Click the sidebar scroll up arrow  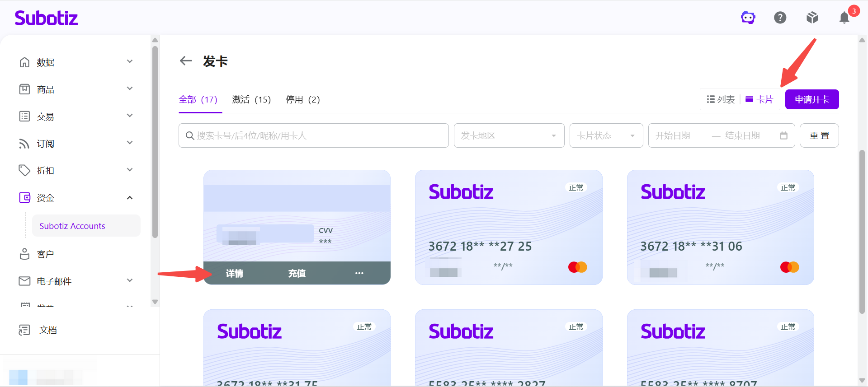click(155, 40)
